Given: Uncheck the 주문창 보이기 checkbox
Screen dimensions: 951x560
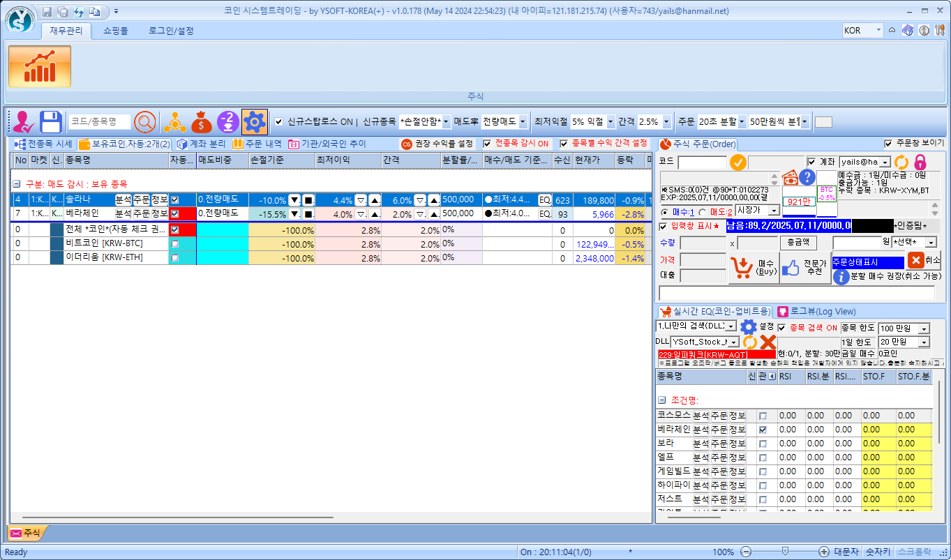Looking at the screenshot, I should [888, 144].
